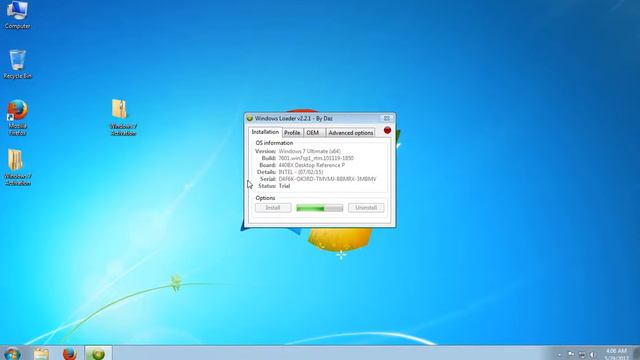Select the Windows 7 Activation folder below Firefox

point(17,168)
